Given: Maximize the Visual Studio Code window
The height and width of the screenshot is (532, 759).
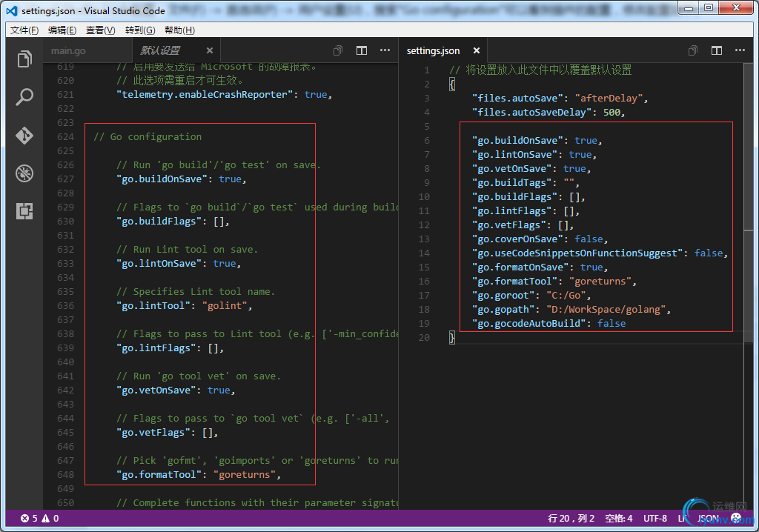Looking at the screenshot, I should click(x=709, y=7).
